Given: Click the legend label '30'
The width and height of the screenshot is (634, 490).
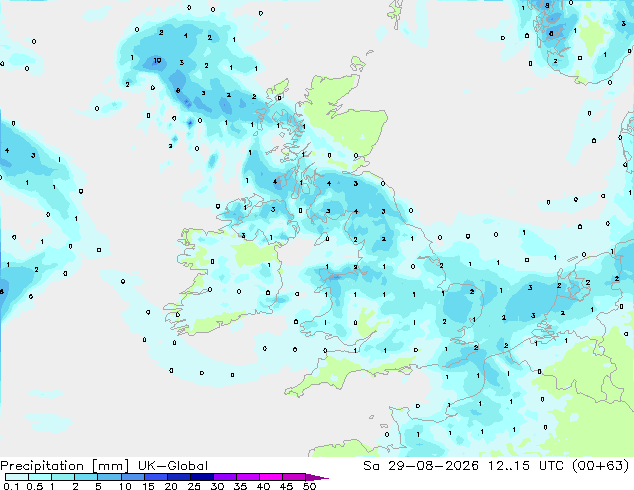Looking at the screenshot, I should [x=217, y=486].
